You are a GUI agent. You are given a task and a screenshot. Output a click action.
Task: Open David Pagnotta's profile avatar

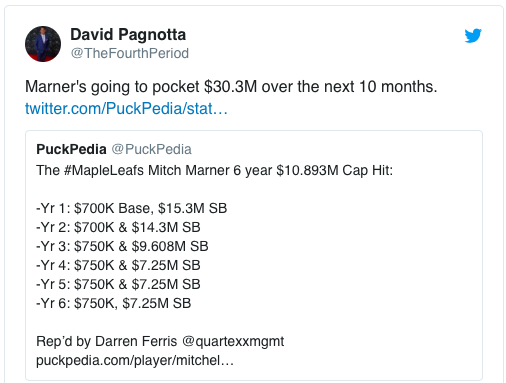point(43,44)
